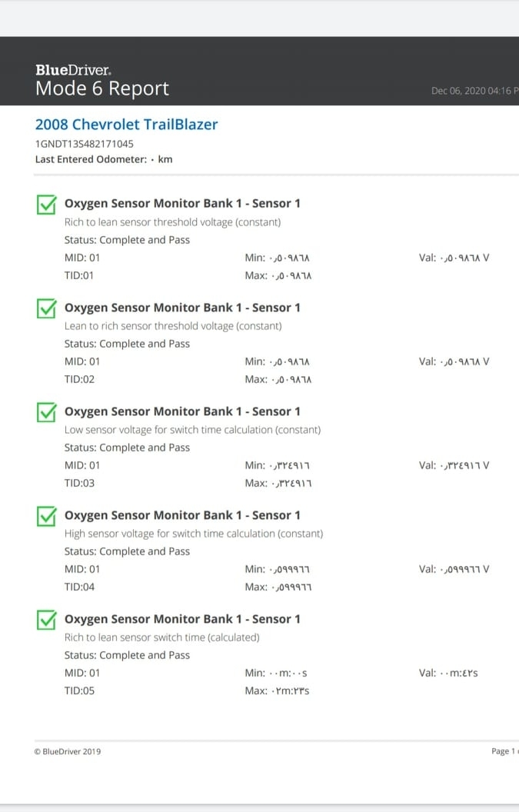
Task: Click the Dec 06, 2020 report date
Action: pyautogui.click(x=471, y=91)
